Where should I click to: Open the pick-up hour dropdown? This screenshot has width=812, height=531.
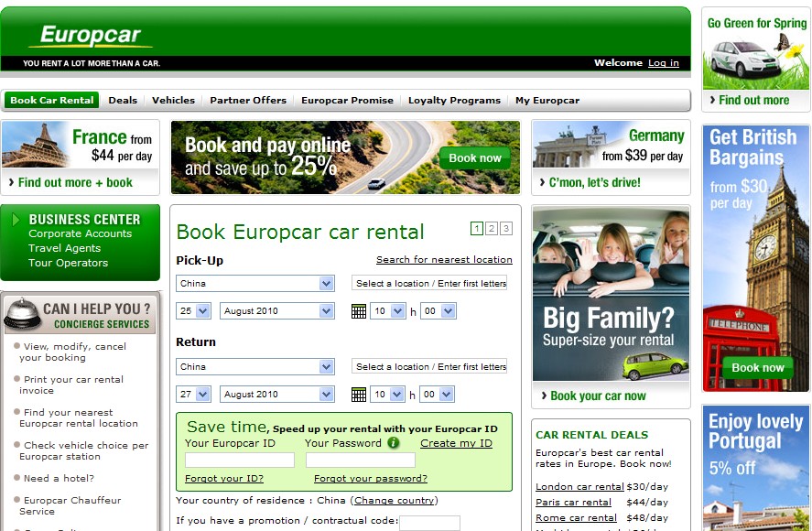pyautogui.click(x=397, y=311)
